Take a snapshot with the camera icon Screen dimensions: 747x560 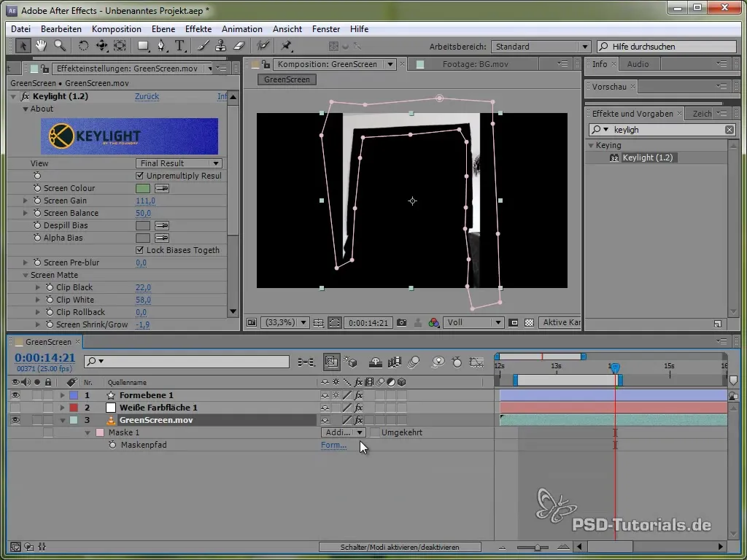point(402,323)
